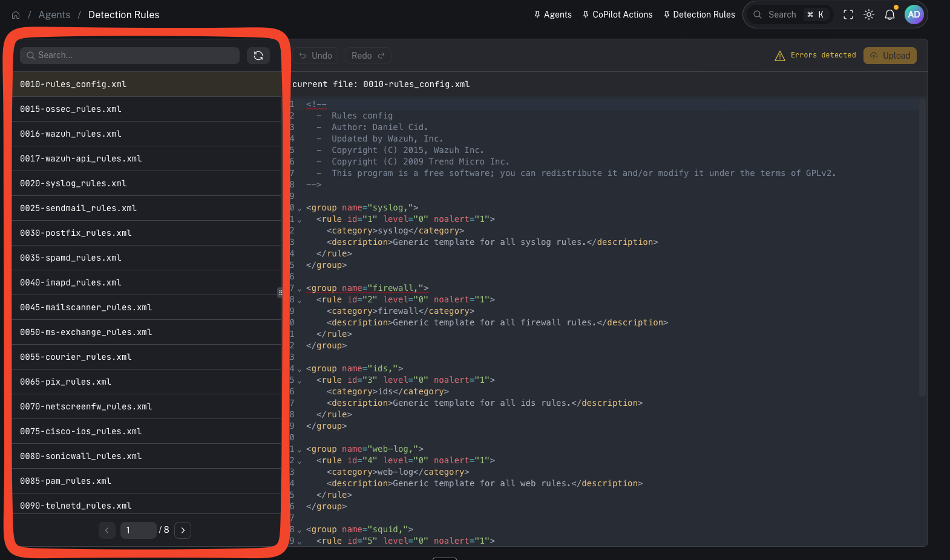The width and height of the screenshot is (950, 560).
Task: Click the Detection Rules breadcrumb title
Action: pyautogui.click(x=124, y=15)
